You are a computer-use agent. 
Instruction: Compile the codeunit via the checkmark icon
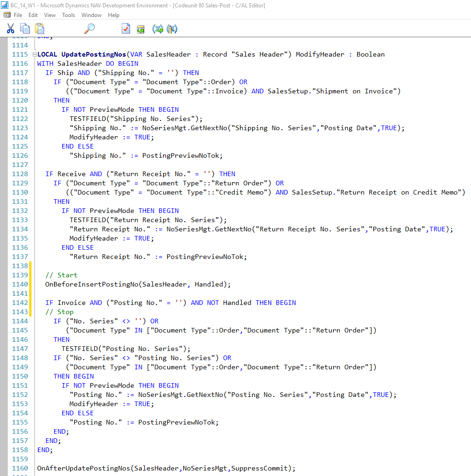point(125,29)
